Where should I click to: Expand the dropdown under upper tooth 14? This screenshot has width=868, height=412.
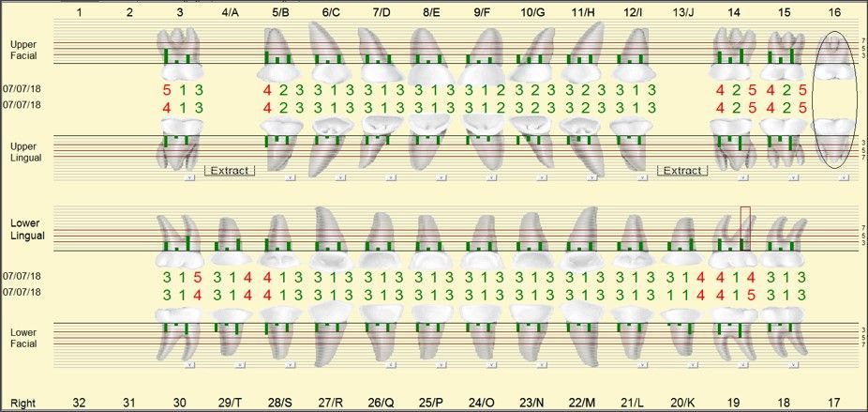point(744,178)
